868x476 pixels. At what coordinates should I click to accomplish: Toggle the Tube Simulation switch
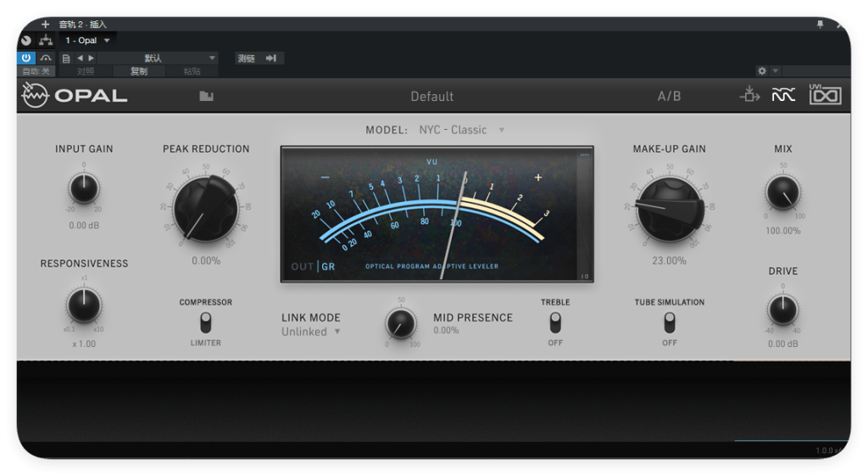tap(670, 322)
